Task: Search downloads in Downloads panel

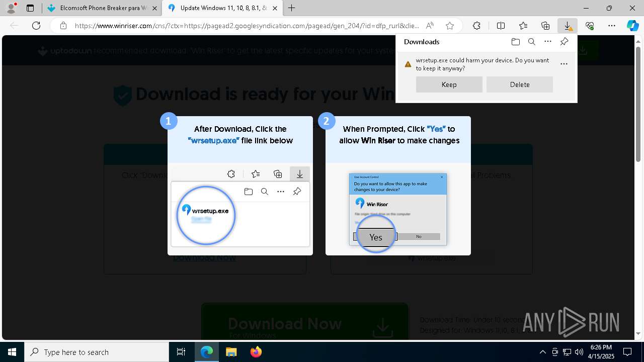Action: [531, 42]
